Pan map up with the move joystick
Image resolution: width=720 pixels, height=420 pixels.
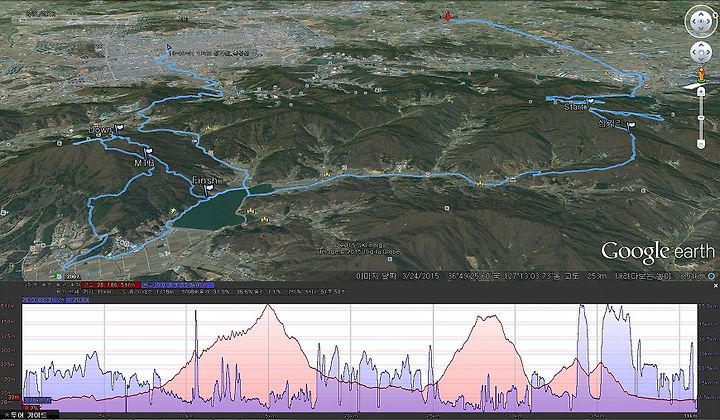pyautogui.click(x=701, y=46)
